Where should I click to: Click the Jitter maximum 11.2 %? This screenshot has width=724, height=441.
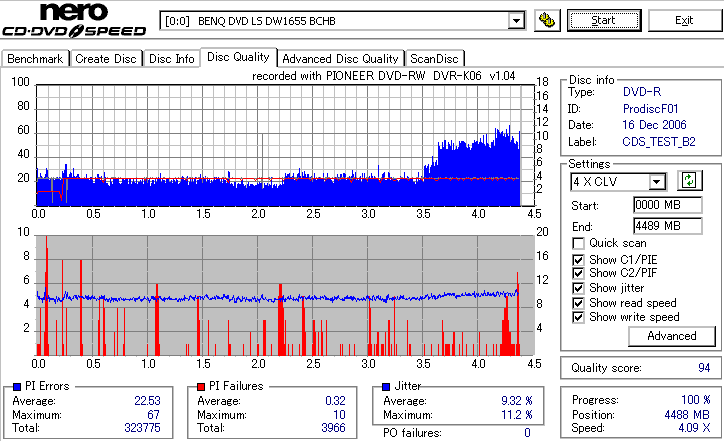click(517, 415)
